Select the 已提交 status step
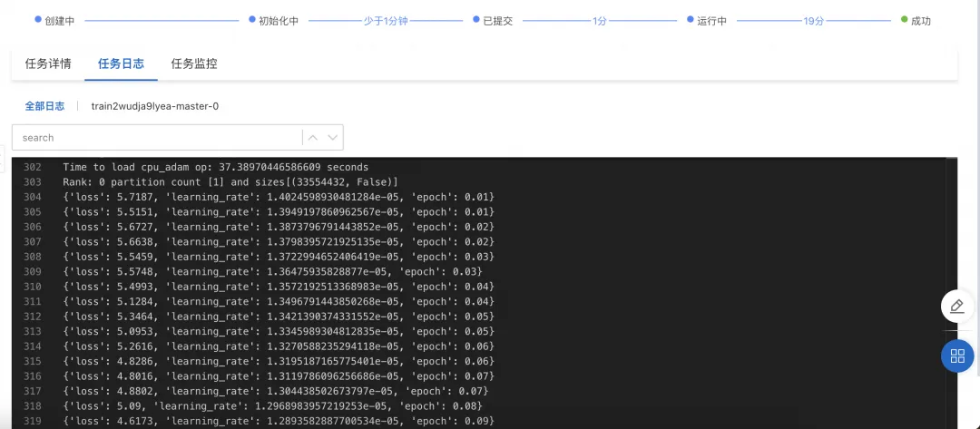 click(x=493, y=21)
